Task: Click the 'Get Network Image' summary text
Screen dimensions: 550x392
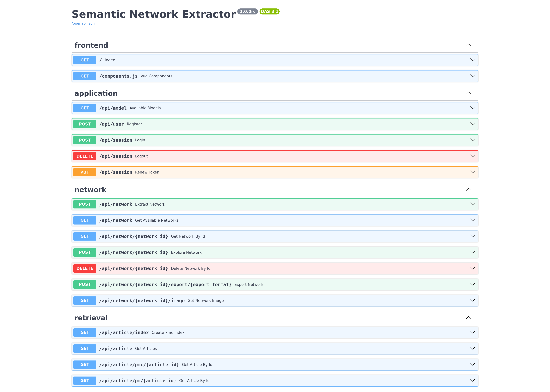Action: (206, 300)
